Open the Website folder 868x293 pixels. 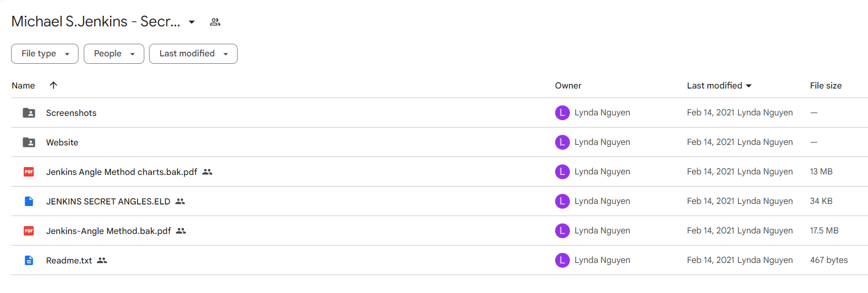[62, 142]
